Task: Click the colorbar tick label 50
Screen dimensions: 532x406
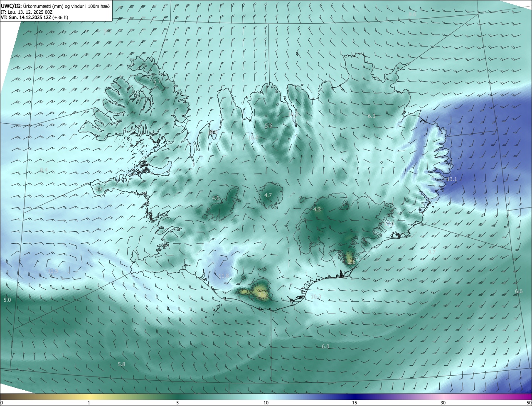Action: [x=529, y=403]
